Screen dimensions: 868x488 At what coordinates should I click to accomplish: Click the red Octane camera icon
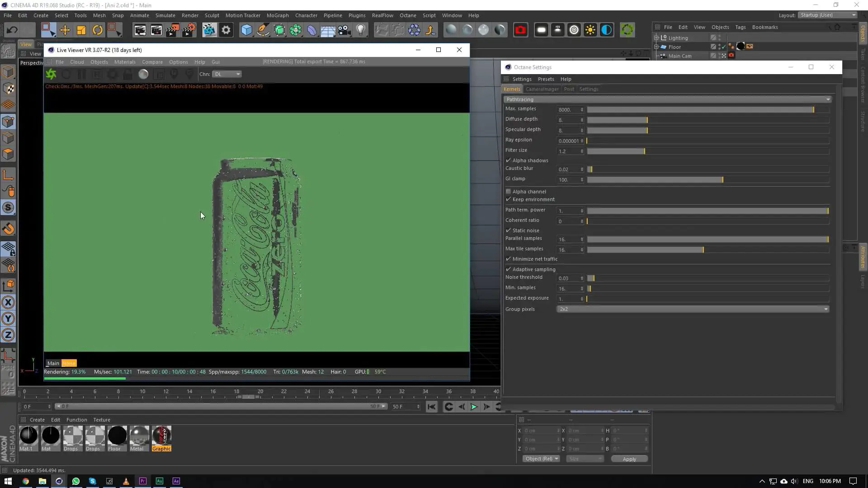[520, 30]
